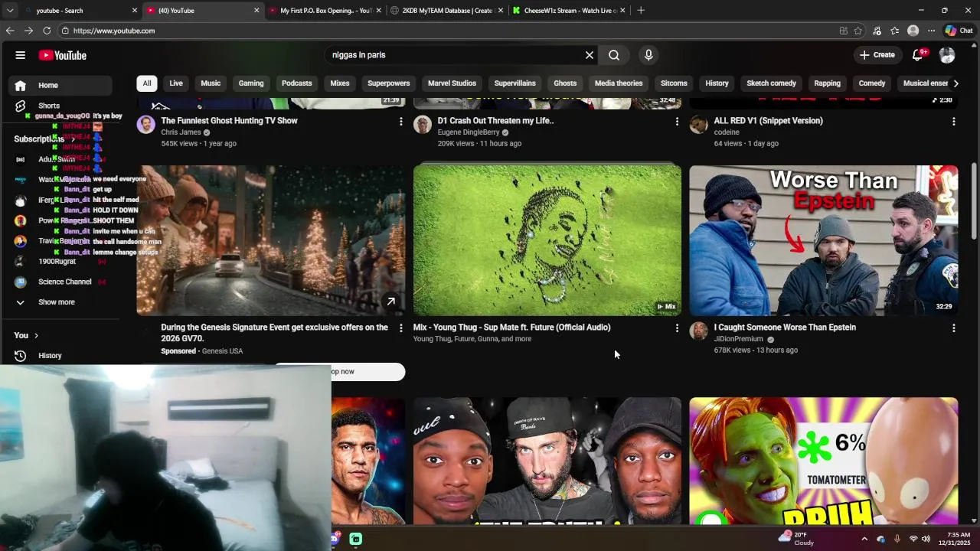This screenshot has width=980, height=551.
Task: Select the Ghosts filter chip
Action: click(565, 83)
